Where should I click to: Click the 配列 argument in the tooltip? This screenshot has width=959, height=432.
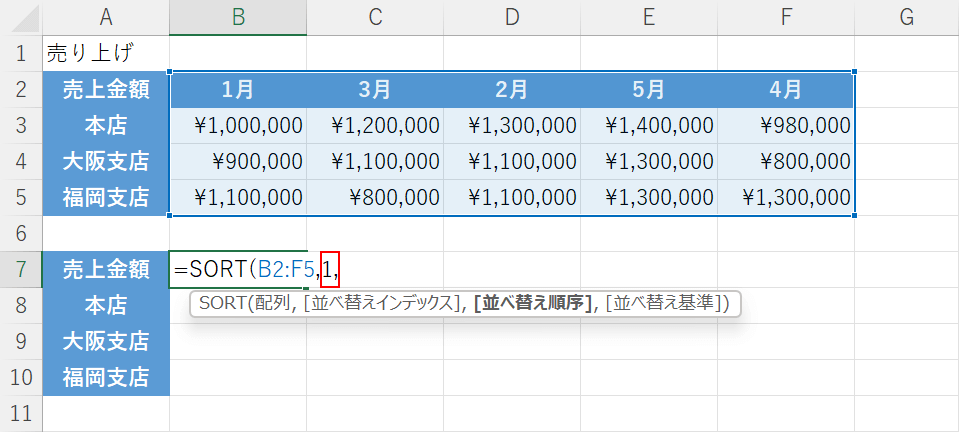pos(272,304)
